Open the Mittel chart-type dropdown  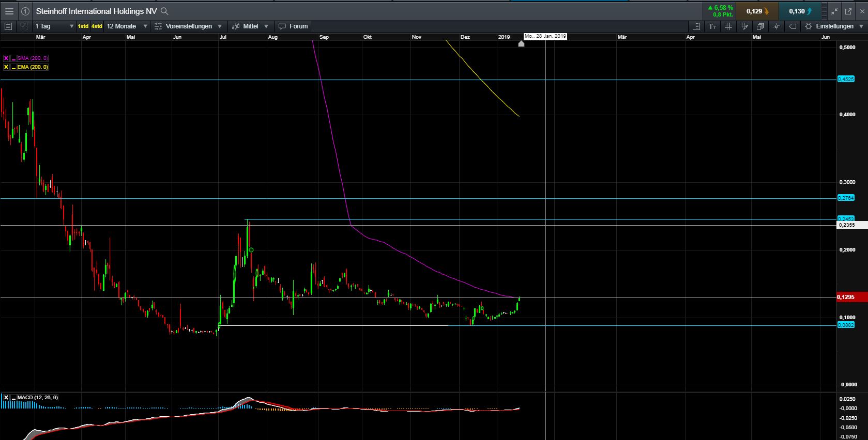coord(251,26)
